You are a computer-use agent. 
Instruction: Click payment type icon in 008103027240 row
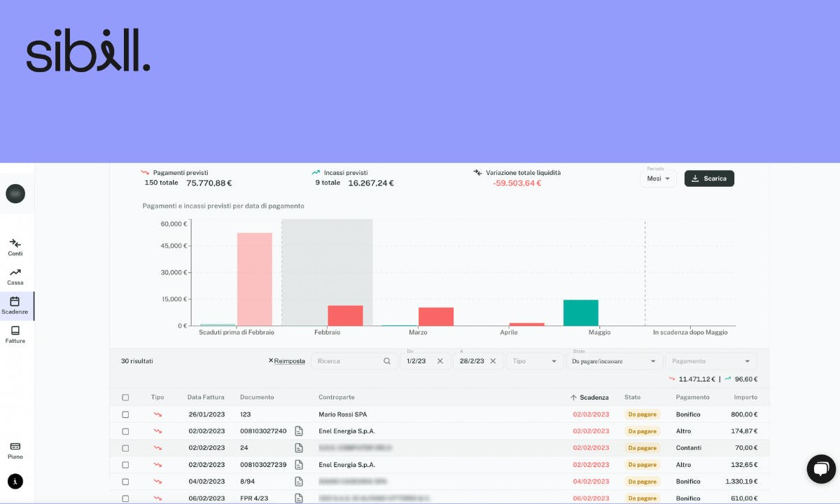(x=157, y=431)
